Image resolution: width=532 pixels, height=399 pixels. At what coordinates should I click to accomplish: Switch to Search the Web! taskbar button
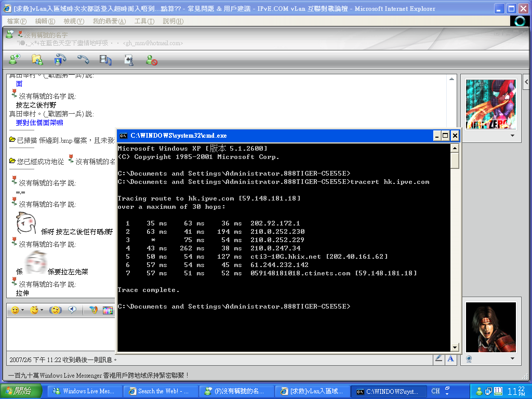tap(160, 391)
